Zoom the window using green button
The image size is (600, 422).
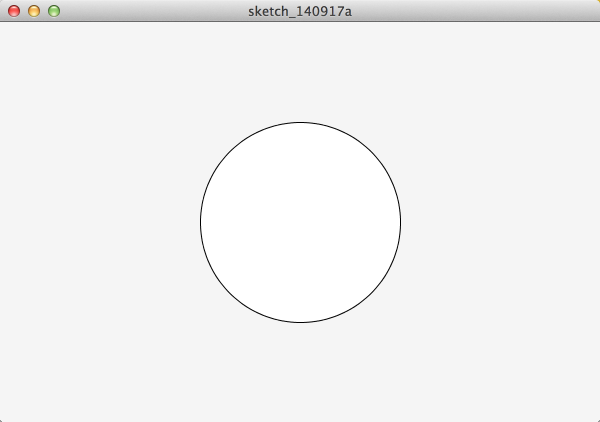coord(54,11)
